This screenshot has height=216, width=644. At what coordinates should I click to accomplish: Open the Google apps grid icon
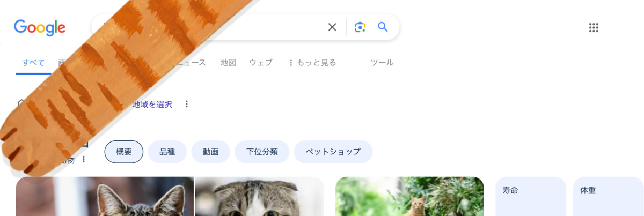pyautogui.click(x=594, y=28)
